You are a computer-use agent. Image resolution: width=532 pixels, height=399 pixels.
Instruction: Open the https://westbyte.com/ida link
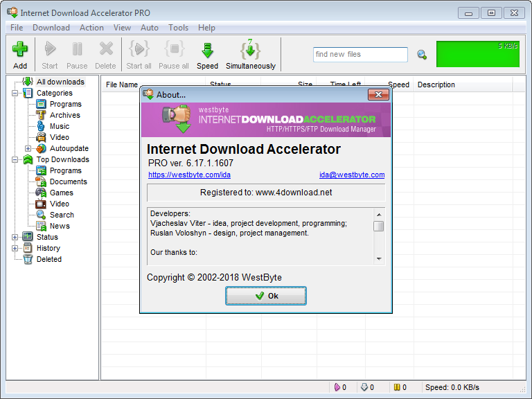click(189, 175)
